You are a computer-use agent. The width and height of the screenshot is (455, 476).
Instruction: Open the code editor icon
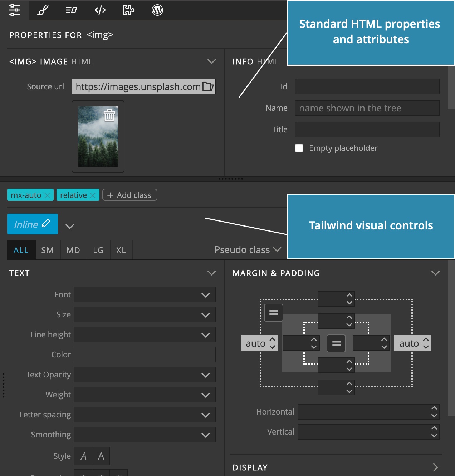(x=100, y=10)
